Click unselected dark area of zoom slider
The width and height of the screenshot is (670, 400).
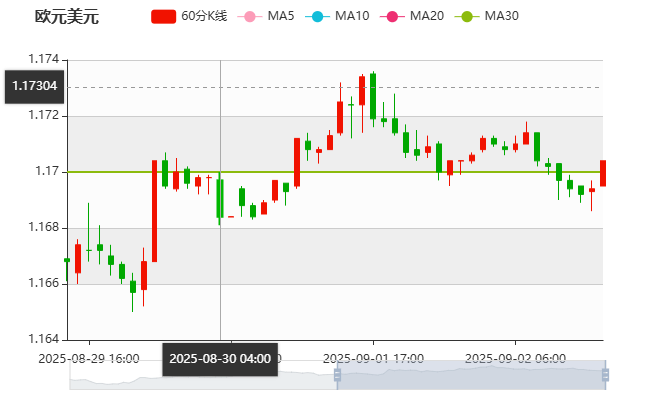(x=200, y=377)
